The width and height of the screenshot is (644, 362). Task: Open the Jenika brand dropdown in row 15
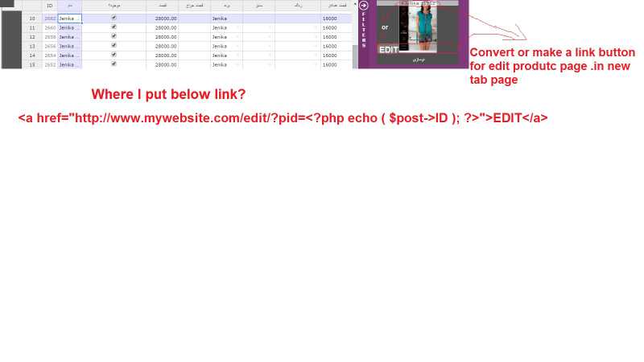[x=237, y=64]
